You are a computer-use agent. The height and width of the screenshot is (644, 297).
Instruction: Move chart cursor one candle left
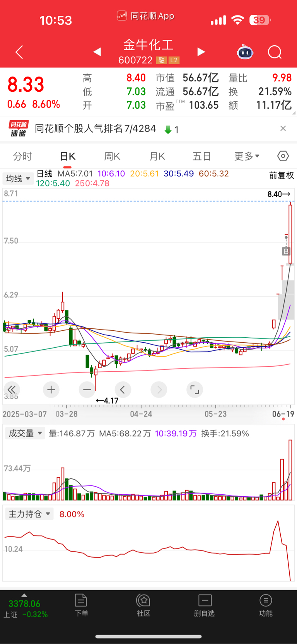[123, 389]
